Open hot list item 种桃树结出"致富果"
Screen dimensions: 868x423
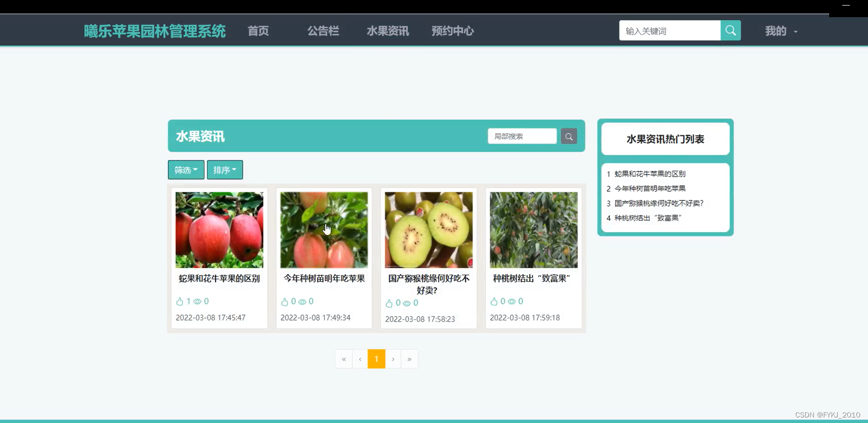point(648,218)
